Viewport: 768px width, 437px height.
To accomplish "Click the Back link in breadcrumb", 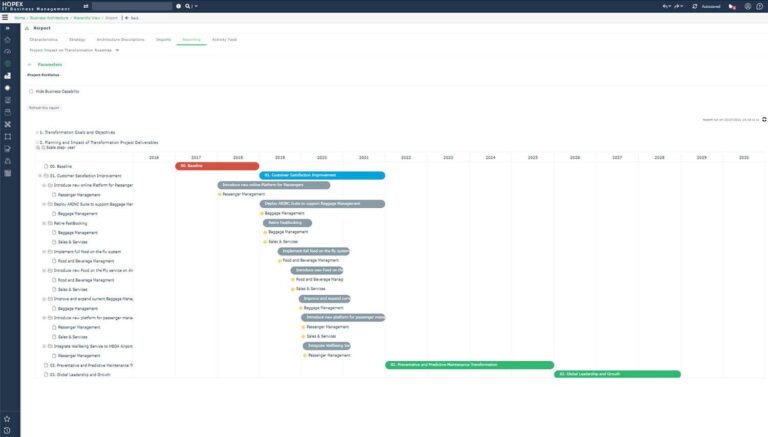I will (x=133, y=18).
